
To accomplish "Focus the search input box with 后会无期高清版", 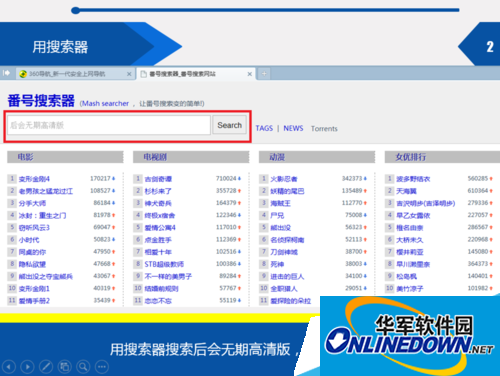I will 109,125.
